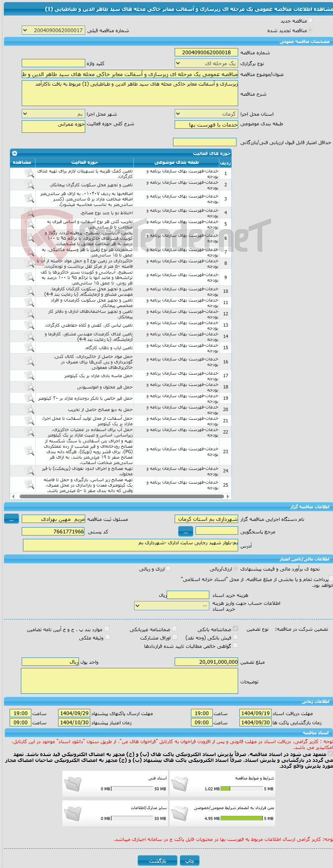Screen dimensions: 333x868
Task: Open view icon for activity row 13
Action: 29,325
